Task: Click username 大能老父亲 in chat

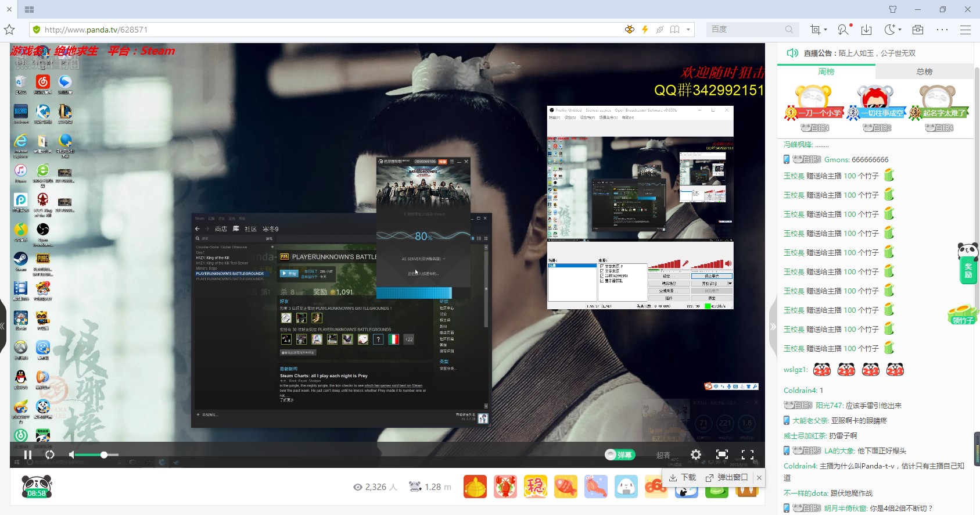Action: point(810,420)
